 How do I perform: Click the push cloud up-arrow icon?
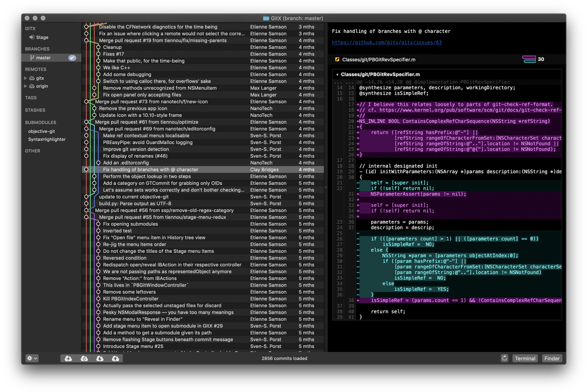(115, 358)
